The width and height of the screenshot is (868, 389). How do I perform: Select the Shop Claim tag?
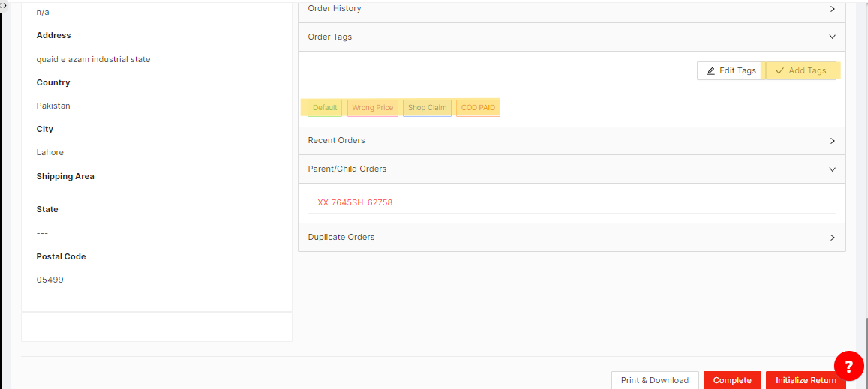427,108
